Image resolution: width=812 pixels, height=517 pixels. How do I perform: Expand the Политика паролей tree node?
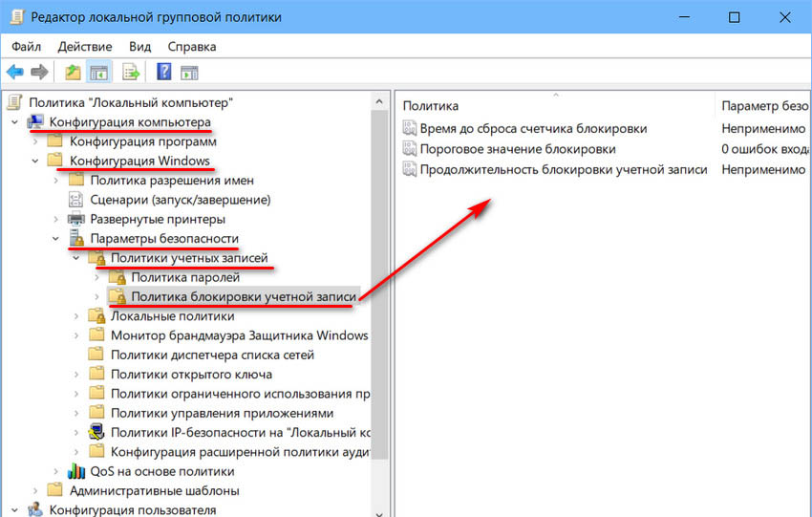(x=96, y=278)
